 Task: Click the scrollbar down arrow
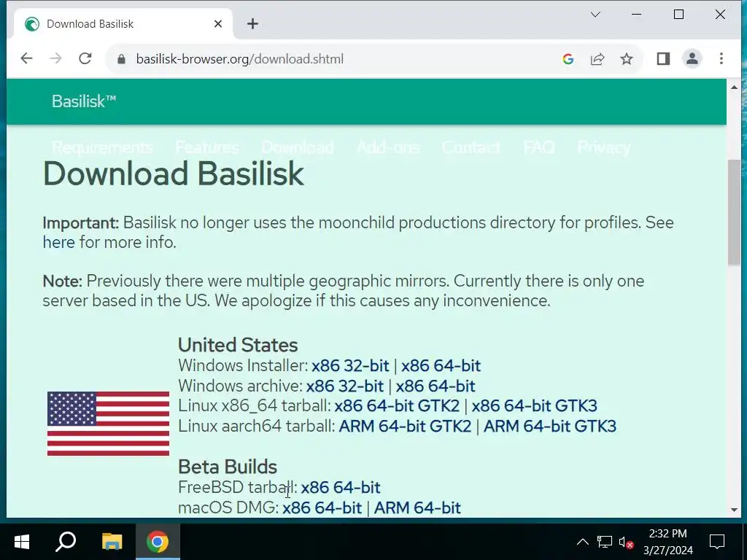coord(734,510)
